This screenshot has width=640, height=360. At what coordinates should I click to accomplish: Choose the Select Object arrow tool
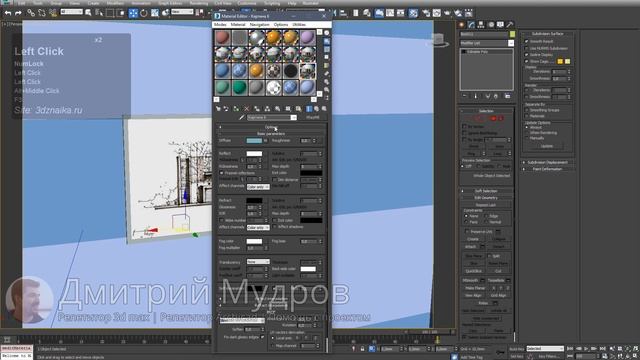click(88, 13)
